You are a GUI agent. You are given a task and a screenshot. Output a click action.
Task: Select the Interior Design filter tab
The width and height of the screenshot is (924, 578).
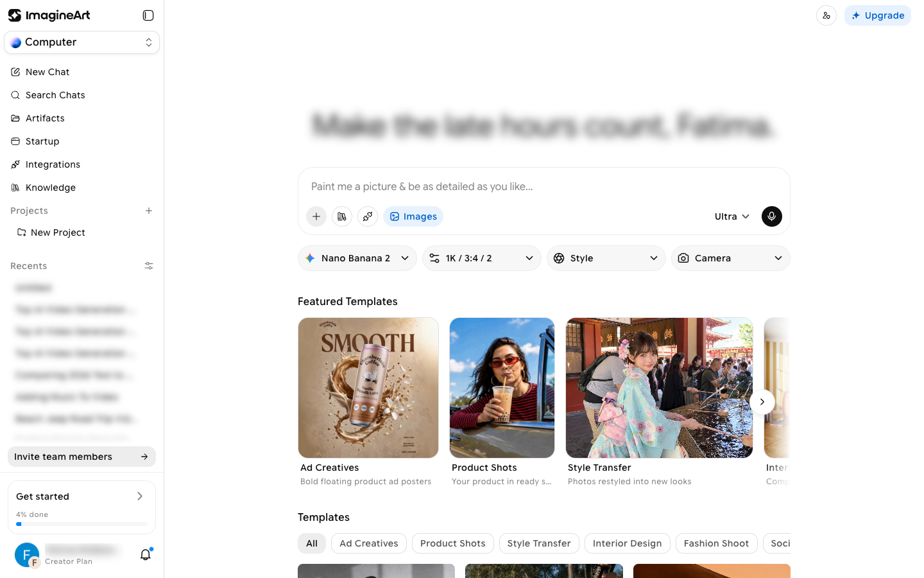click(x=628, y=543)
